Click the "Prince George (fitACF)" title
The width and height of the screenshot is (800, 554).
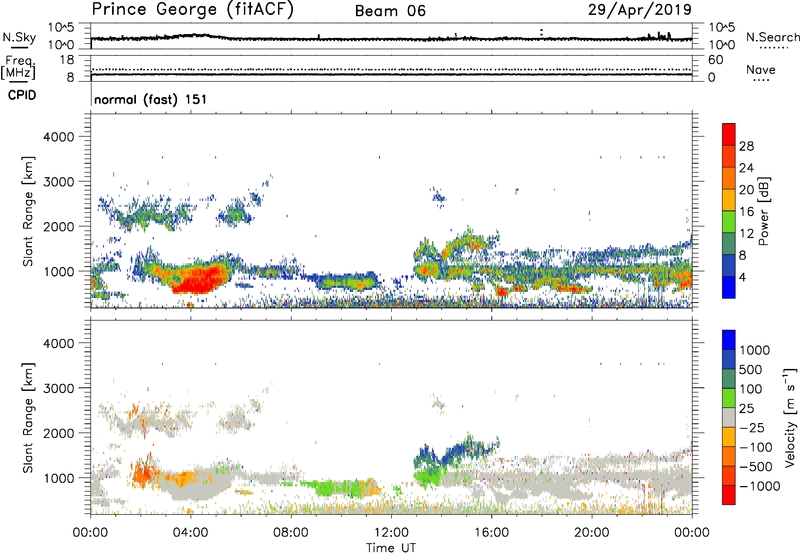point(192,9)
